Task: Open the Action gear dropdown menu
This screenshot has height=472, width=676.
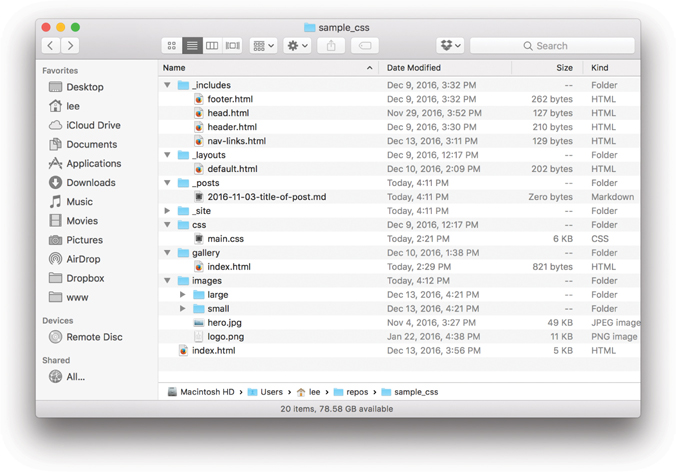Action: click(x=297, y=46)
